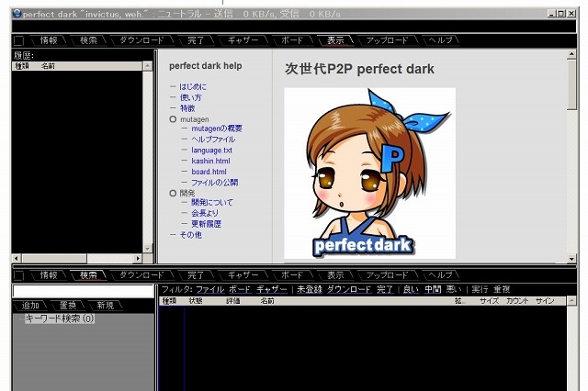Open board.html link
The height and width of the screenshot is (391, 588).
[209, 172]
